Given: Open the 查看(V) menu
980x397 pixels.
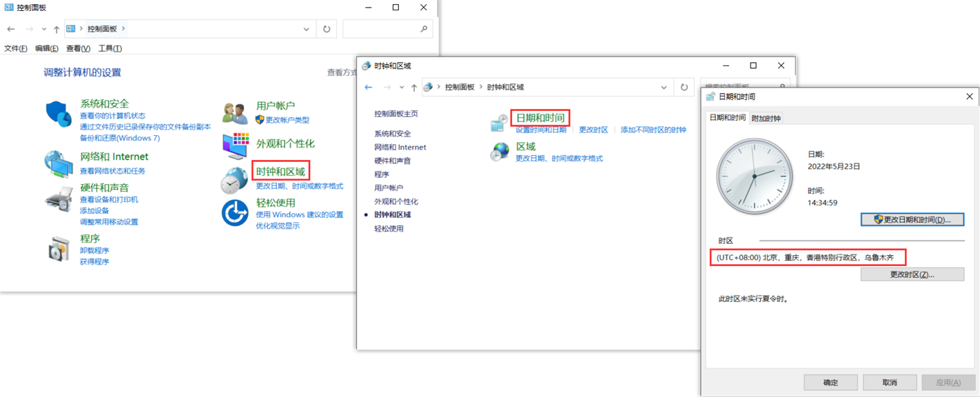Looking at the screenshot, I should point(78,48).
